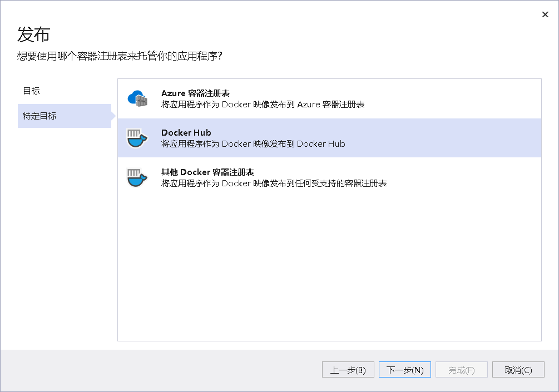Switch to the 目标 step in the sidebar
Image resolution: width=559 pixels, height=392 pixels.
tap(32, 91)
